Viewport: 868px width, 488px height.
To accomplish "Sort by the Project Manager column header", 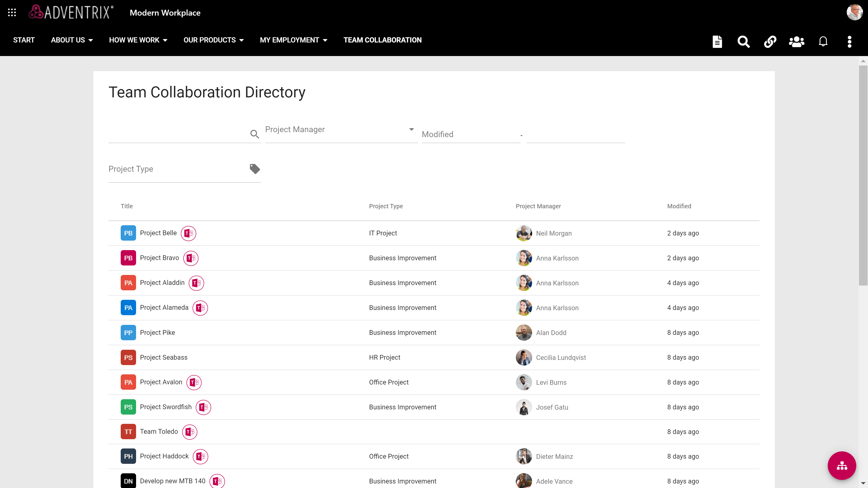I will point(538,206).
